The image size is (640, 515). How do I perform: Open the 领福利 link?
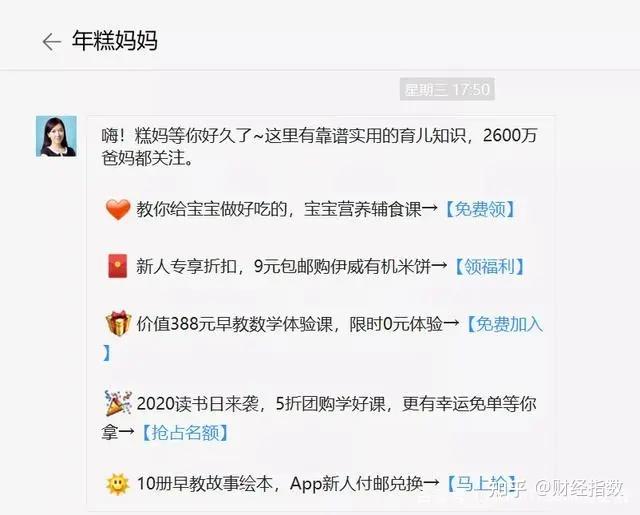[490, 266]
